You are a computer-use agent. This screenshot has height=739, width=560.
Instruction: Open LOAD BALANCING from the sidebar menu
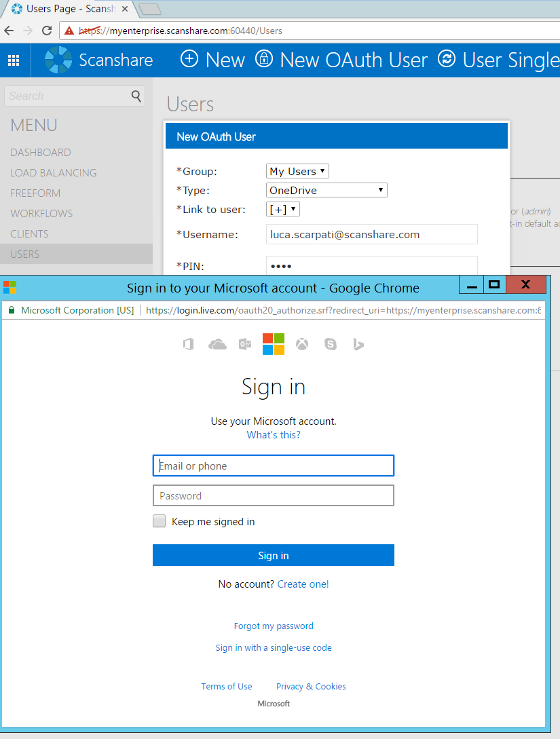tap(53, 173)
